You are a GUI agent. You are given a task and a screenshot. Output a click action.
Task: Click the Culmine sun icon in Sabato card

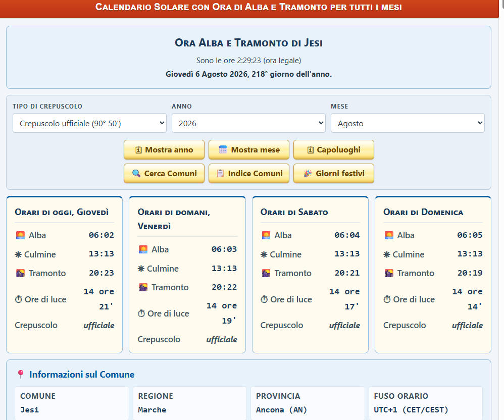click(264, 254)
